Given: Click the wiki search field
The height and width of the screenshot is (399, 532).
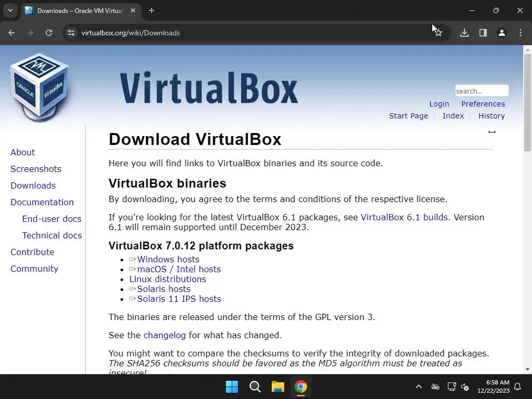Looking at the screenshot, I should [482, 90].
